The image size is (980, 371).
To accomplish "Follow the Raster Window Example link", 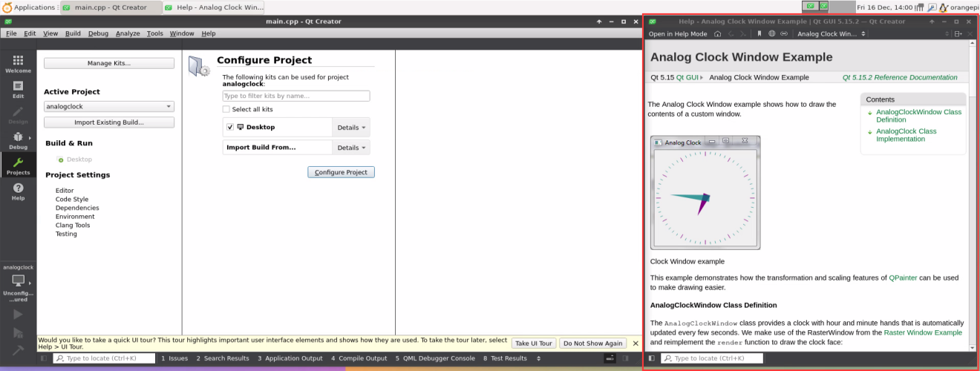I will pos(923,332).
